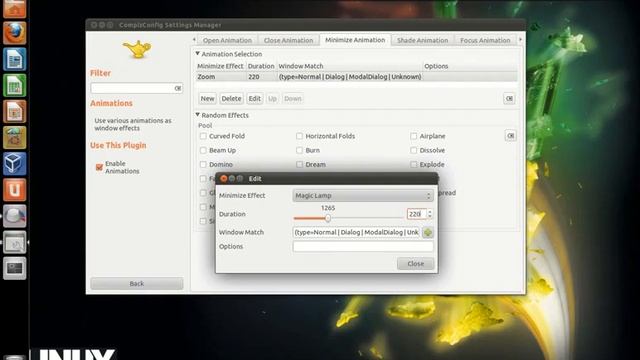Click the bottom dark-screen dock icon
This screenshot has width=640, height=360.
click(15, 268)
